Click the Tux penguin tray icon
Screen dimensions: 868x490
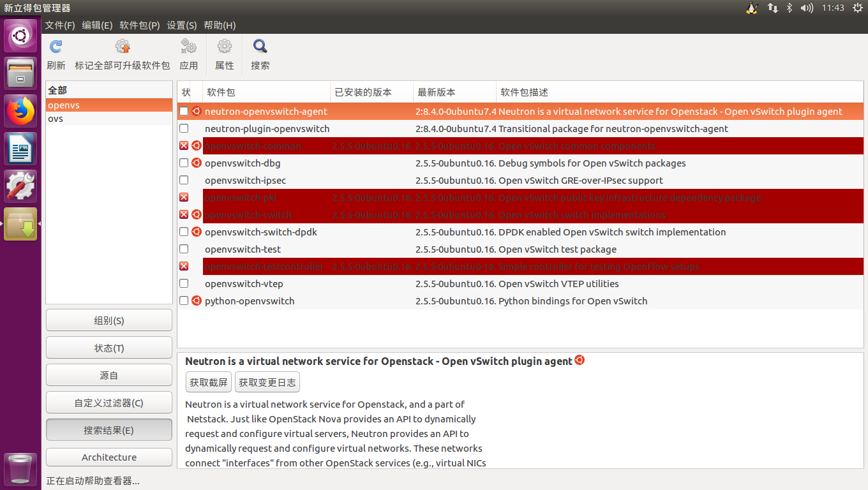(752, 8)
